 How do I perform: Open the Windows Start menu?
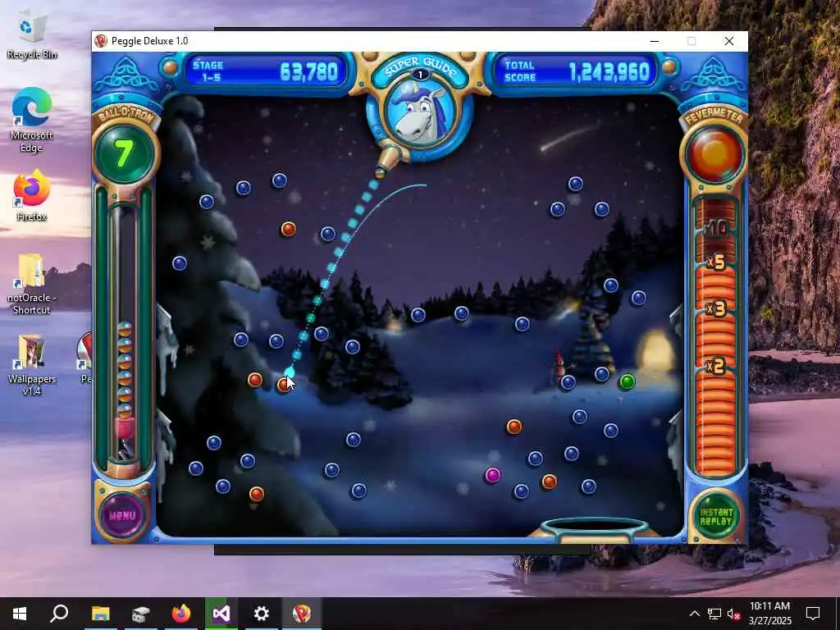tap(20, 614)
